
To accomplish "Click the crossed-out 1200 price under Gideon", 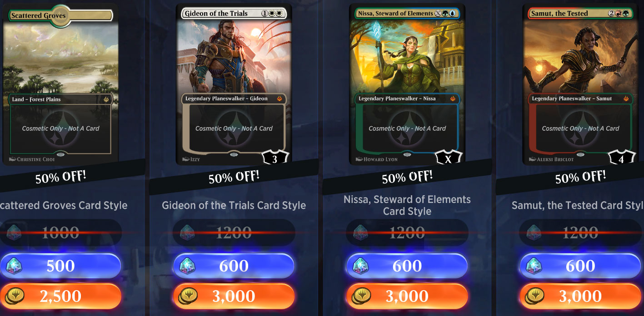I will (x=234, y=233).
